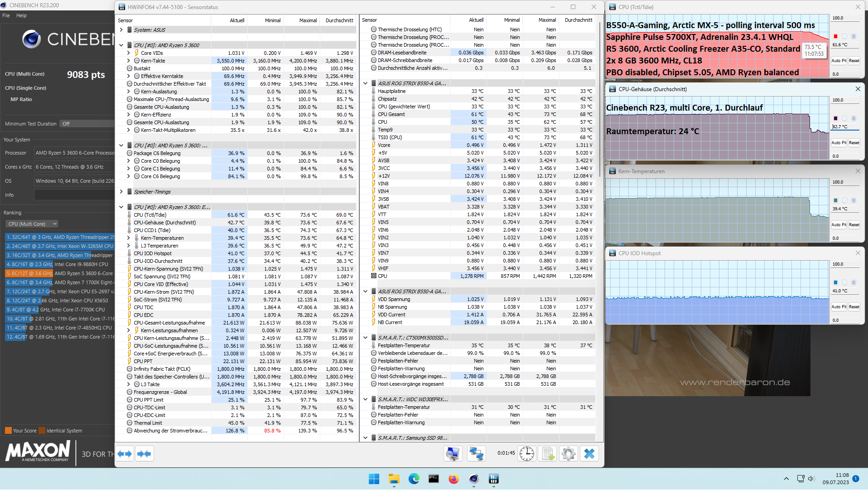Image resolution: width=868 pixels, height=490 pixels.
Task: Open the remote network monitors button in HWiNFO
Action: pyautogui.click(x=476, y=454)
